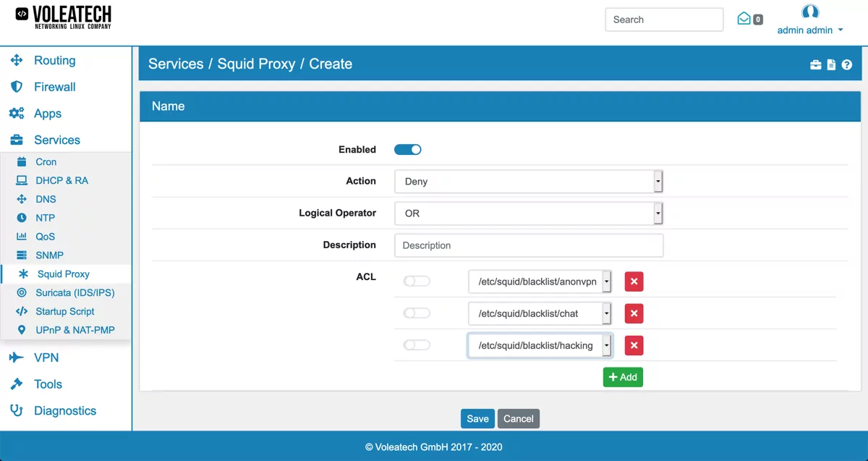Add a new ACL entry
Image resolution: width=868 pixels, height=461 pixels.
pos(623,376)
